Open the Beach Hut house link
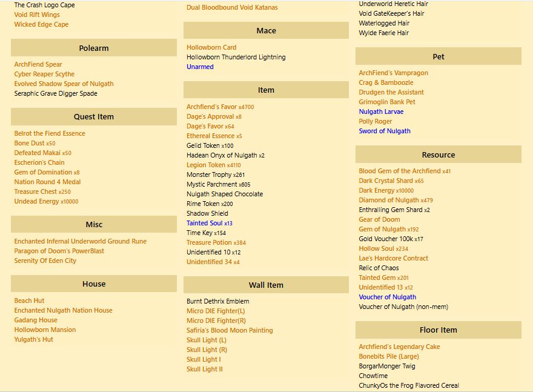The width and height of the screenshot is (533, 392). click(x=29, y=301)
